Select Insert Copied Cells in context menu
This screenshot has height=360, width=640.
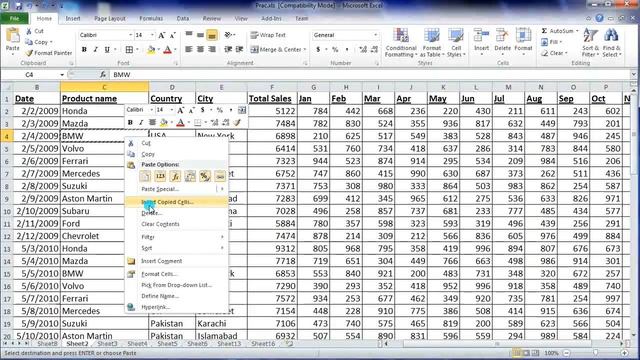click(x=176, y=202)
